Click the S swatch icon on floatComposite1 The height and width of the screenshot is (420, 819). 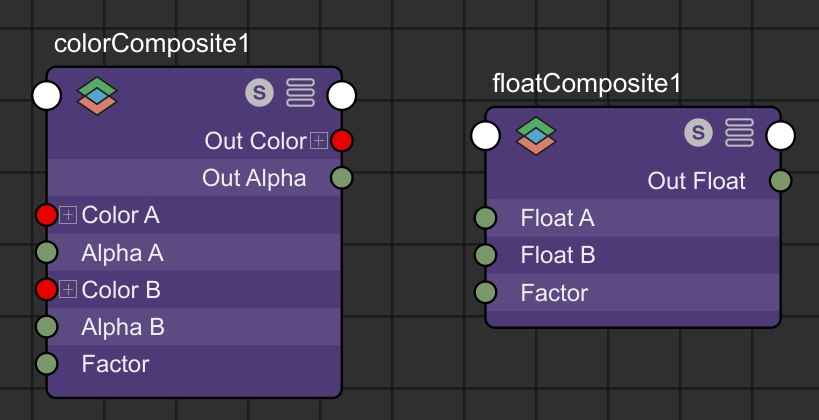pyautogui.click(x=699, y=132)
